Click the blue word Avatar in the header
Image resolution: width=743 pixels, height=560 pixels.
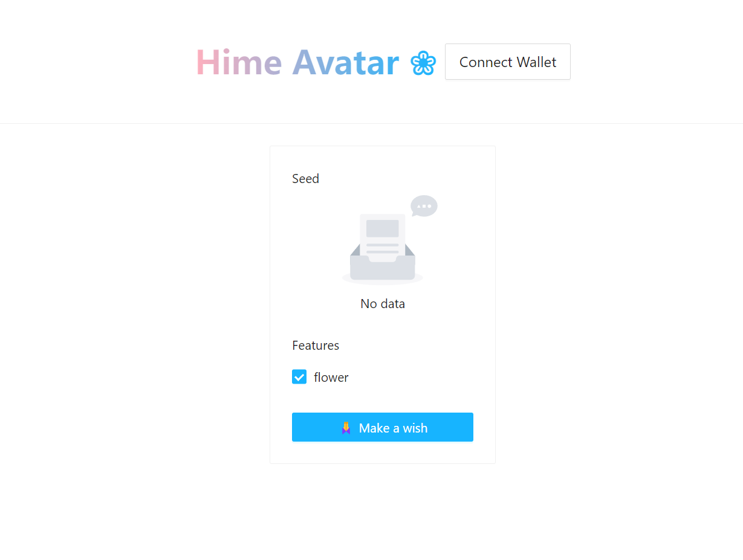pos(346,62)
